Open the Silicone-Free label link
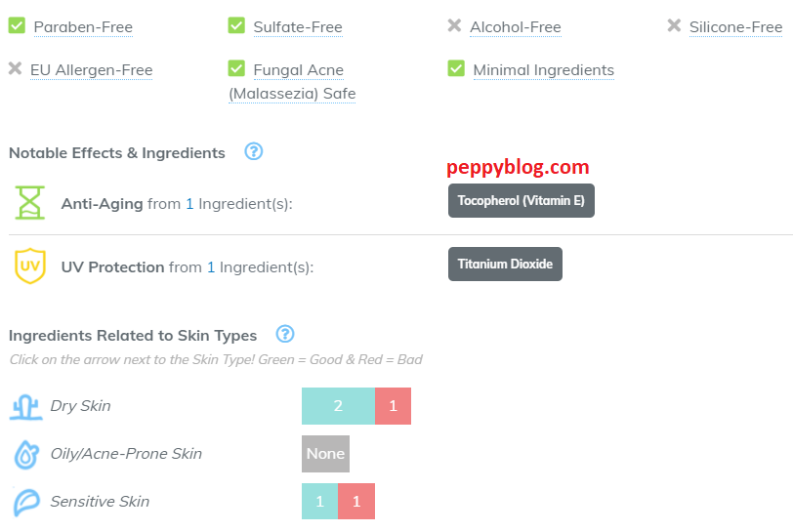Viewport: 793px width, 532px height. (x=735, y=27)
